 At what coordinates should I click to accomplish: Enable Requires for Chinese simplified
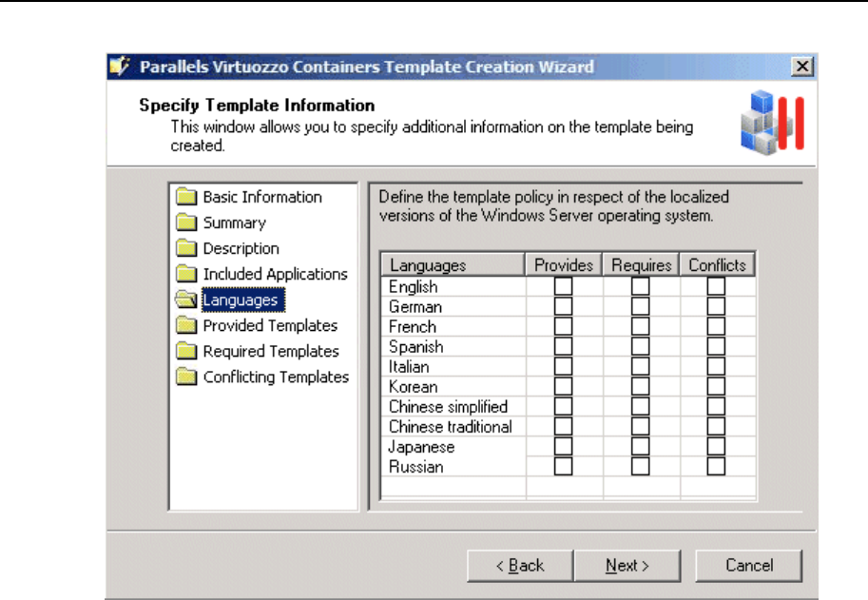click(640, 406)
